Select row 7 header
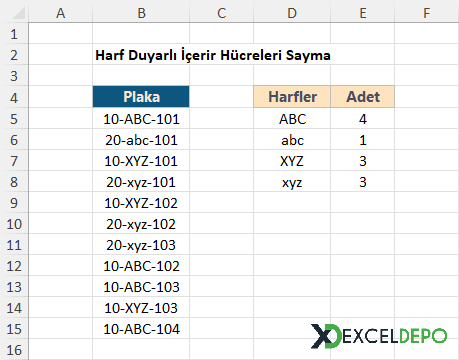 pyautogui.click(x=14, y=161)
